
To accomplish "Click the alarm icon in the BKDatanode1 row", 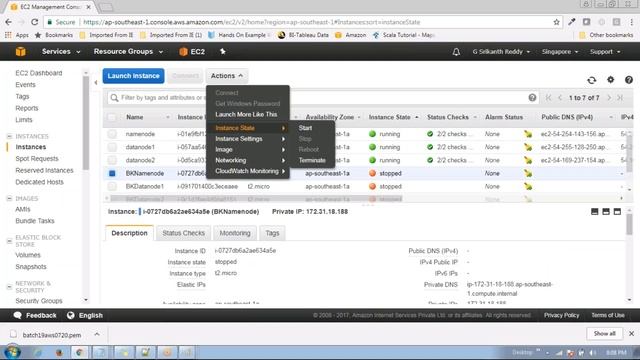I will click(528, 187).
